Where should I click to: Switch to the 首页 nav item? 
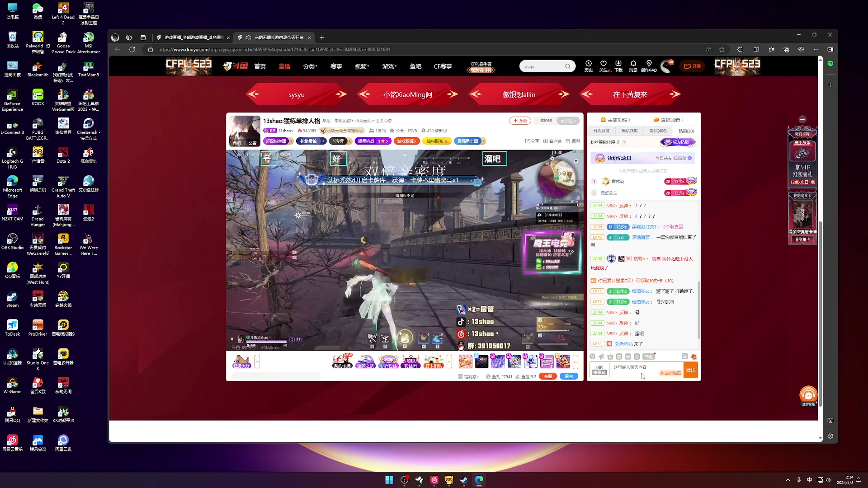coord(260,66)
